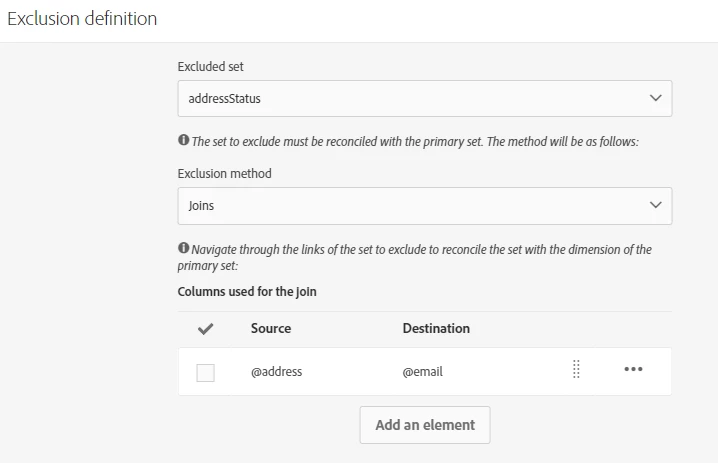Click the chevron arrow of Exclusion method
Viewport: 718px width, 463px height.
click(x=656, y=205)
